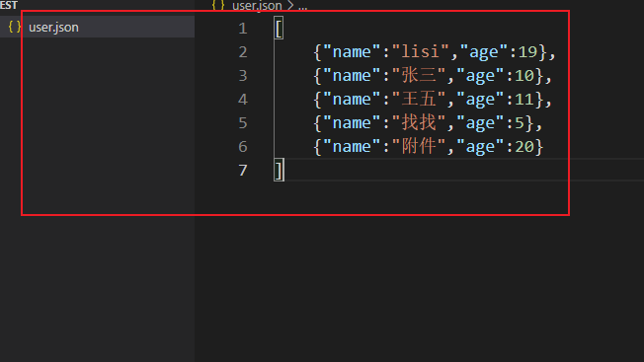Click the "王五" string value
This screenshot has width=644, height=362.
click(419, 100)
